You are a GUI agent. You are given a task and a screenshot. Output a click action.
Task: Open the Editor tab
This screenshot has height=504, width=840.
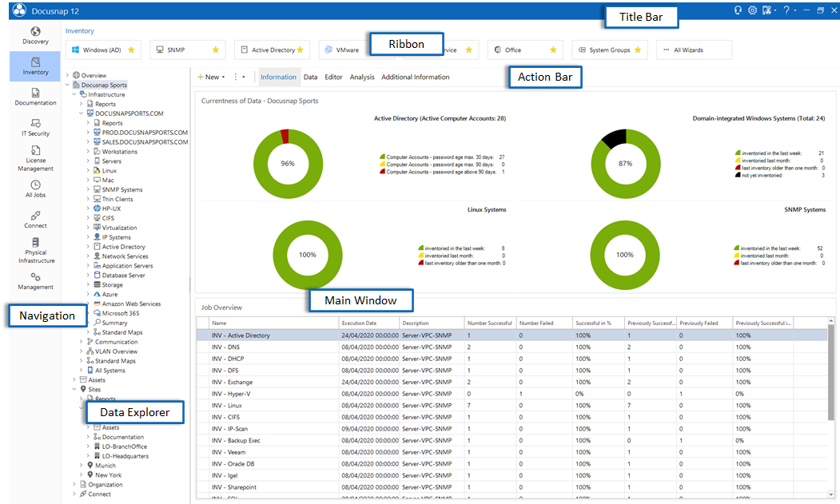point(333,77)
